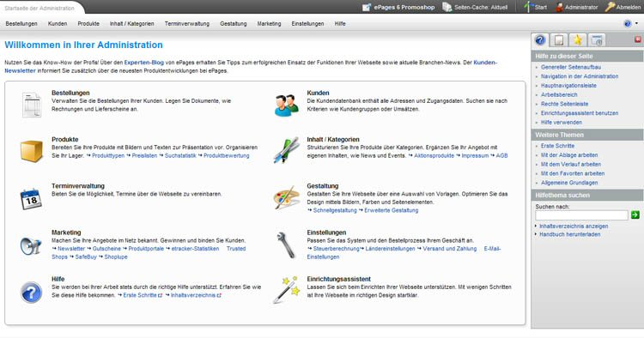
Task: Click the ePages 6 Promoshop icon
Action: point(367,7)
